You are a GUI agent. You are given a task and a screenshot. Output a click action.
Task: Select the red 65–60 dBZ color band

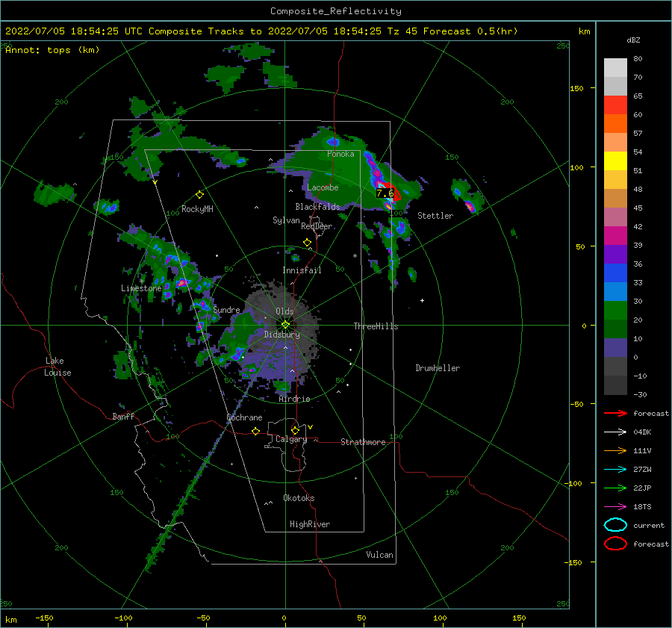[x=615, y=105]
